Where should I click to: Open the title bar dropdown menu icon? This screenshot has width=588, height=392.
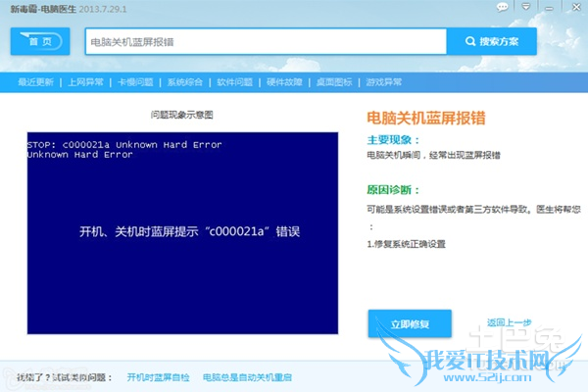click(526, 7)
